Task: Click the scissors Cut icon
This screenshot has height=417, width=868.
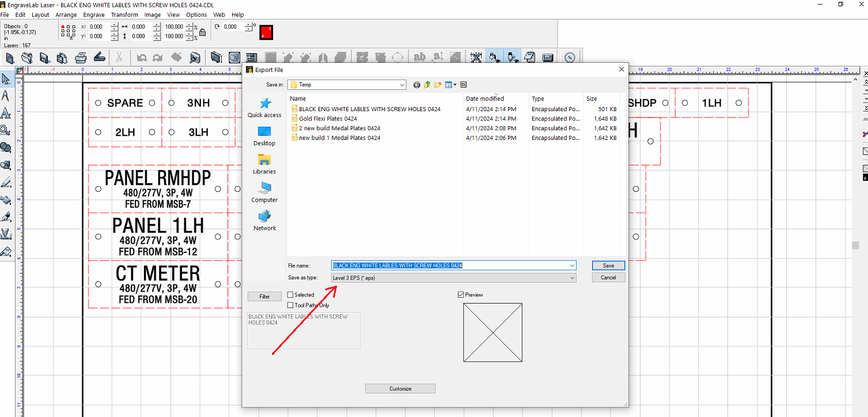Action: coord(119,57)
